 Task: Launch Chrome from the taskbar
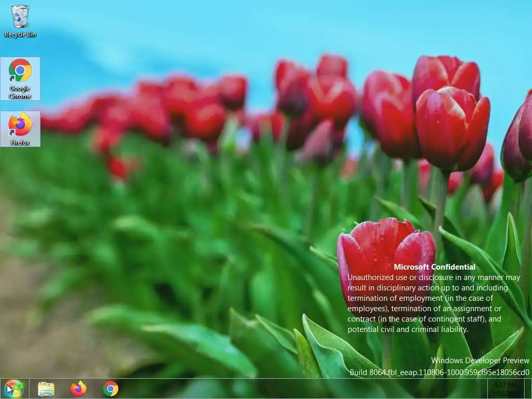[111, 389]
